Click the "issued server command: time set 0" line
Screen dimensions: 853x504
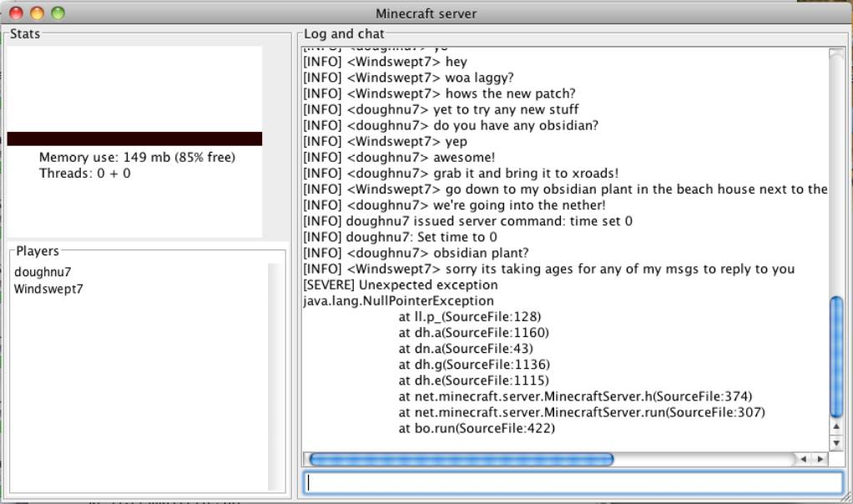coord(468,221)
